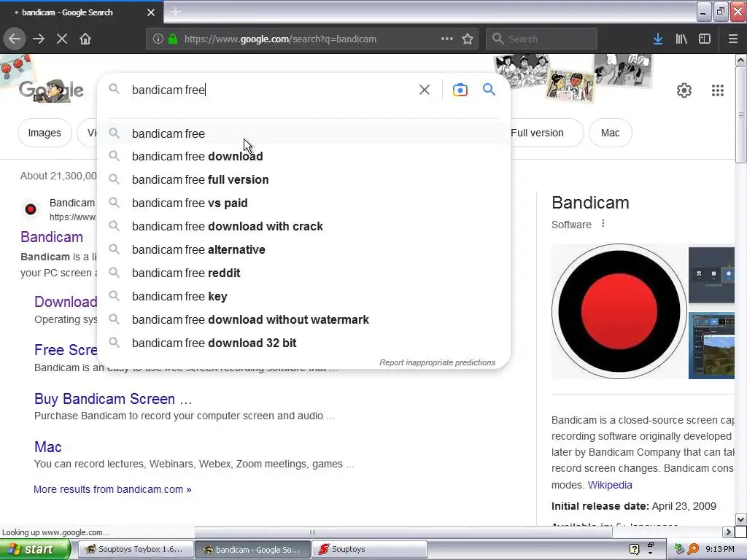The width and height of the screenshot is (747, 560).
Task: Open the Google apps grid
Action: pos(718,90)
